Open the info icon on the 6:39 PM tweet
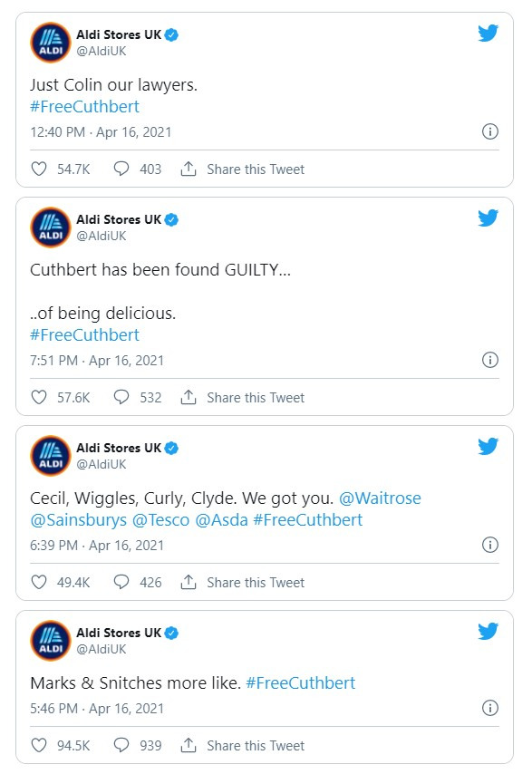Image resolution: width=532 pixels, height=774 pixels. pos(489,545)
